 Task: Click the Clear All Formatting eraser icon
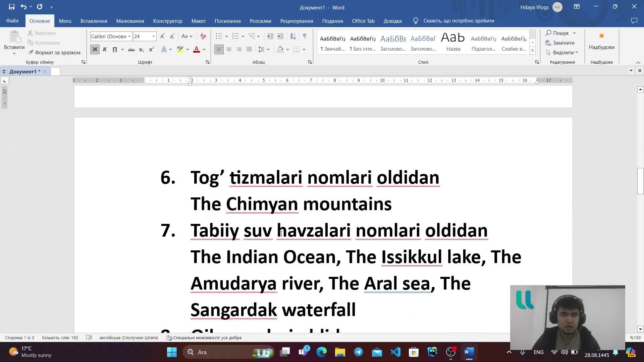coord(203,36)
